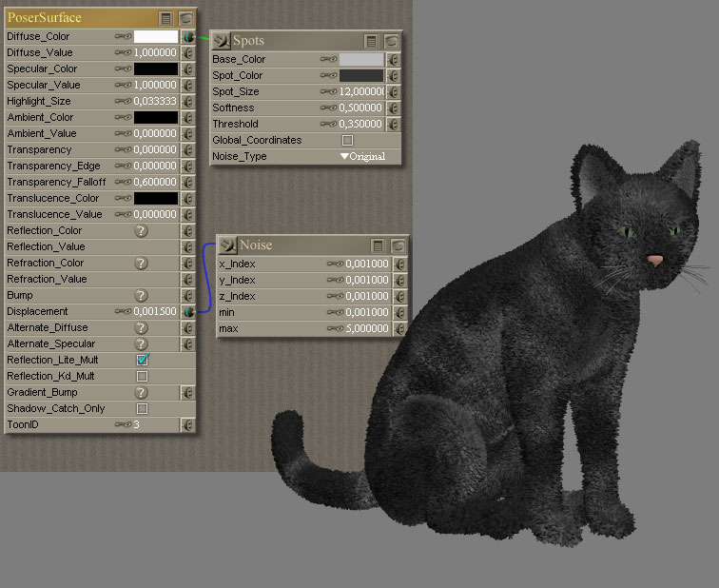Click the Alternate_Diffuse input plug icon
The image size is (719, 588).
pos(188,328)
